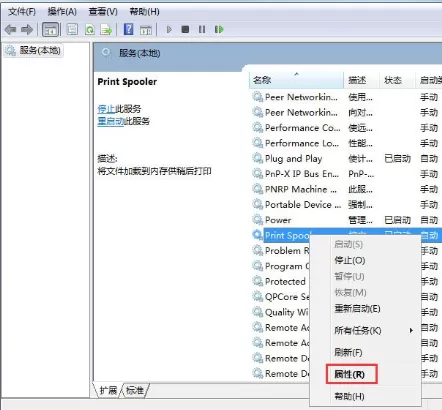Click 已启动 status in Power row
The image size is (442, 410).
pyautogui.click(x=397, y=220)
